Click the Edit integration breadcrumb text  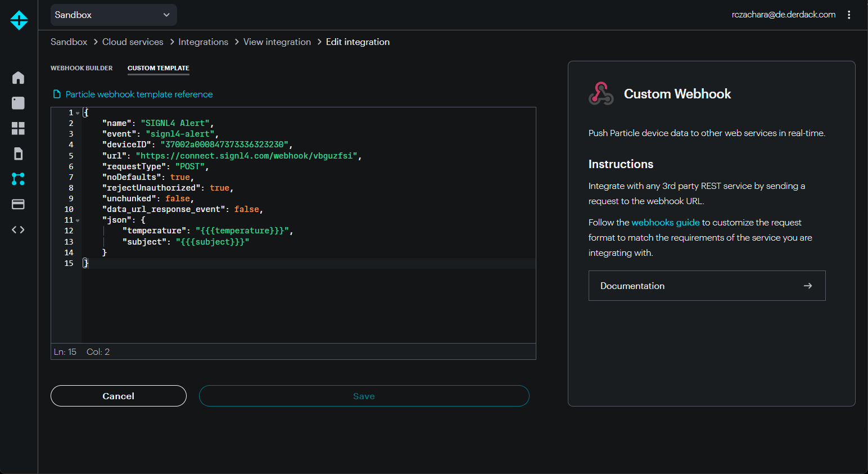coord(358,42)
